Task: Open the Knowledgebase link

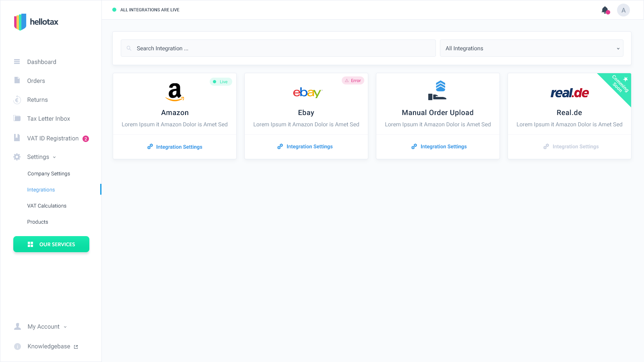Action: (x=49, y=346)
